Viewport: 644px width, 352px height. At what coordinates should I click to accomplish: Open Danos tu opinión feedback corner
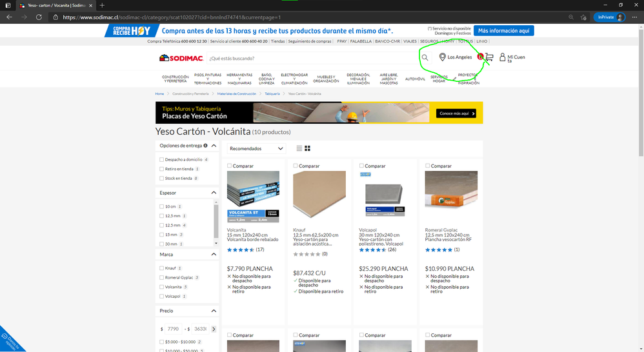tap(10, 340)
